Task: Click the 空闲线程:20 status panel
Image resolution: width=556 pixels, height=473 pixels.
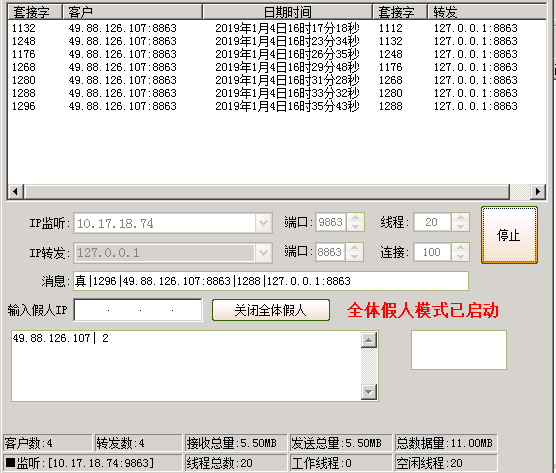Action: coord(446,463)
